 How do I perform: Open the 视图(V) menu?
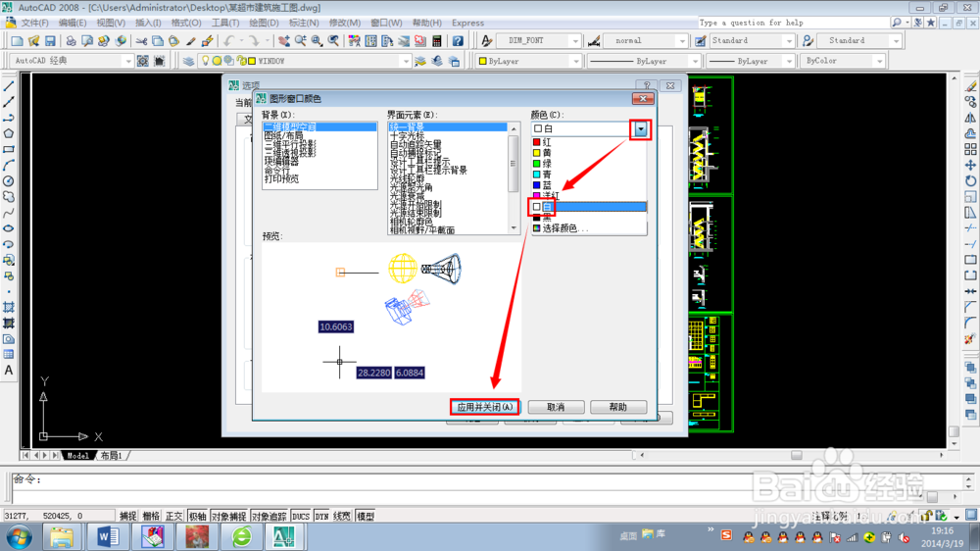[111, 23]
